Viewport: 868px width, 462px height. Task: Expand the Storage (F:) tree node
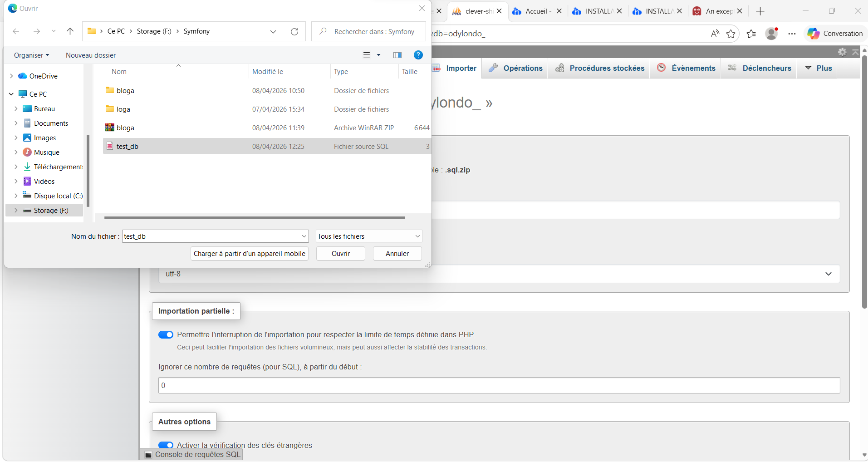click(16, 211)
